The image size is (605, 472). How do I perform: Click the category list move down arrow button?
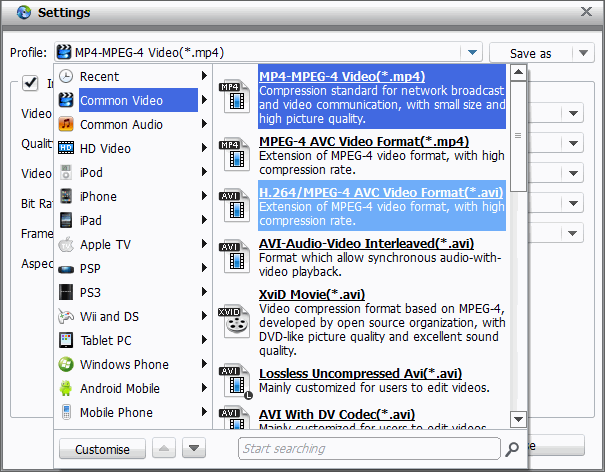pyautogui.click(x=194, y=448)
